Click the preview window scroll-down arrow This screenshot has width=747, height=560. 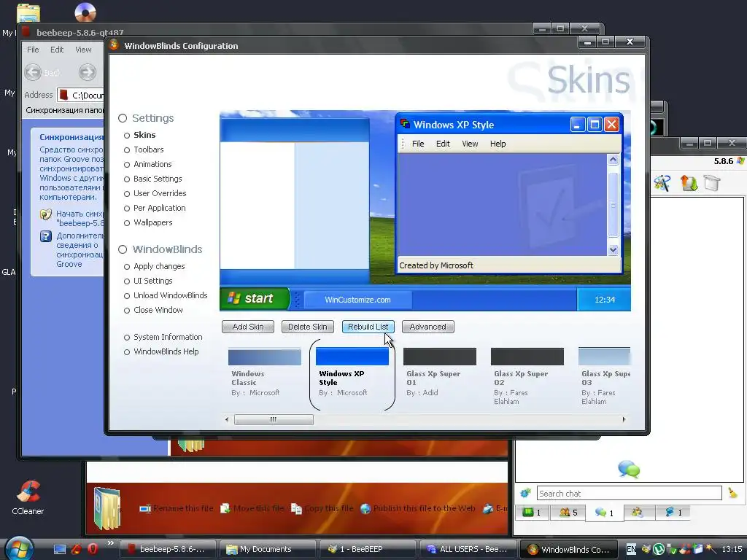click(613, 249)
